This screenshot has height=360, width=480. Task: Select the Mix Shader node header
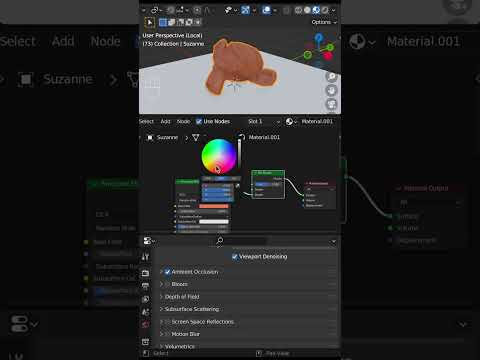pos(268,173)
